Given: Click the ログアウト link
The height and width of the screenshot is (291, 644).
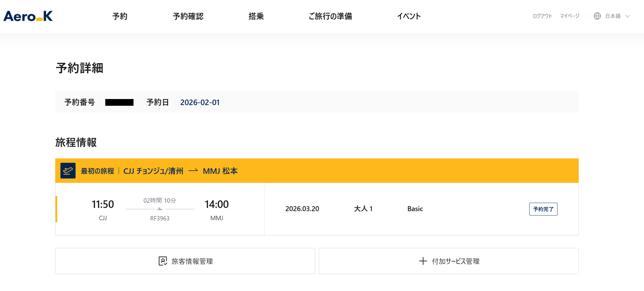Looking at the screenshot, I should [x=542, y=16].
